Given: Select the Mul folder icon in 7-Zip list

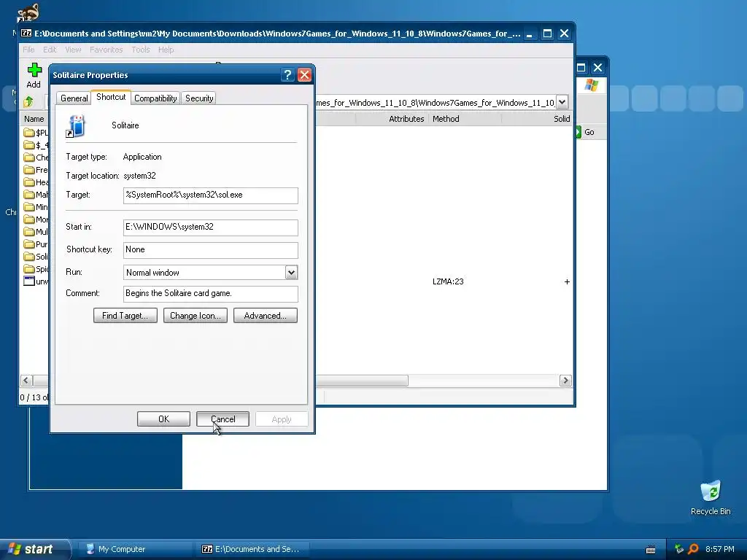Looking at the screenshot, I should [29, 231].
